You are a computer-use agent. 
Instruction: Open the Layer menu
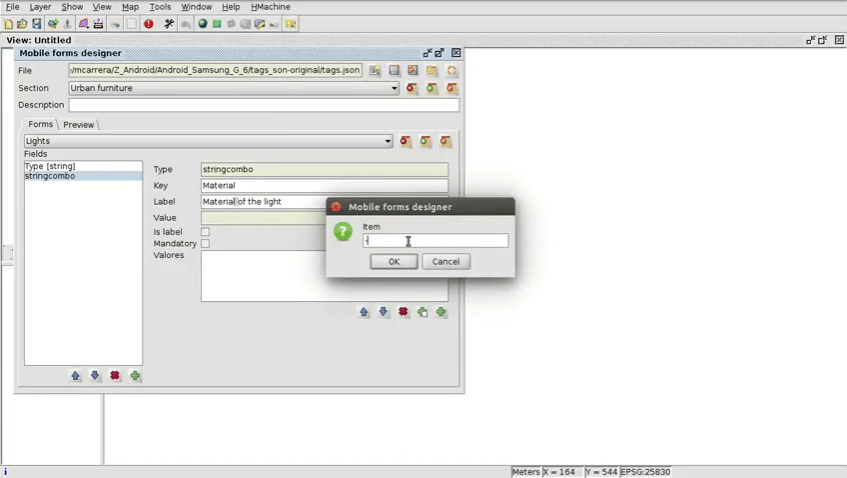pos(40,7)
